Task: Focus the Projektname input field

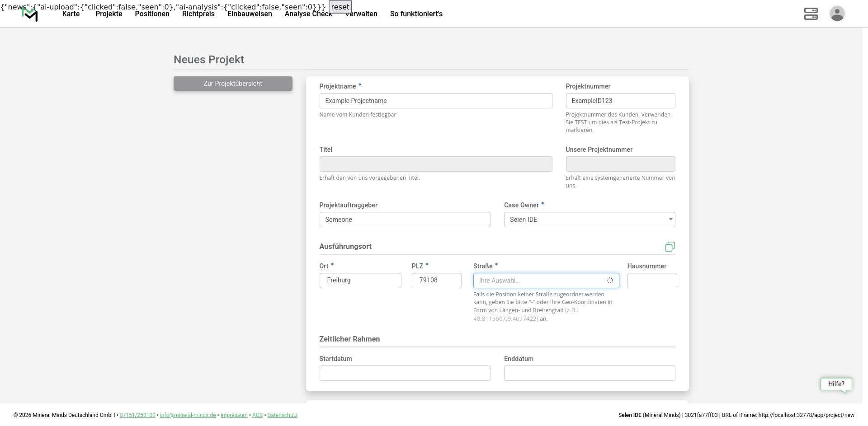Action: 435,101
